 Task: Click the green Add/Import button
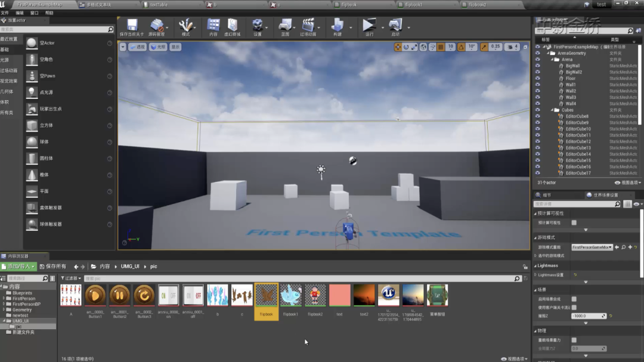point(18,267)
